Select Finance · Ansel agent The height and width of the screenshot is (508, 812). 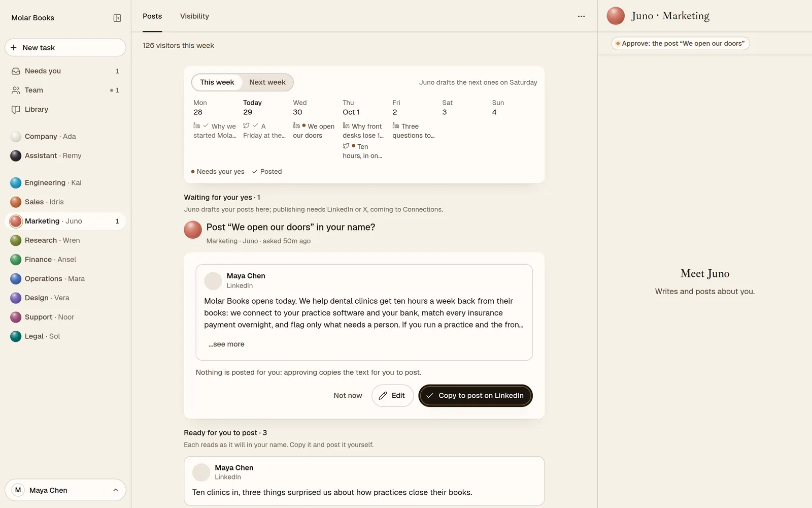[x=65, y=260]
